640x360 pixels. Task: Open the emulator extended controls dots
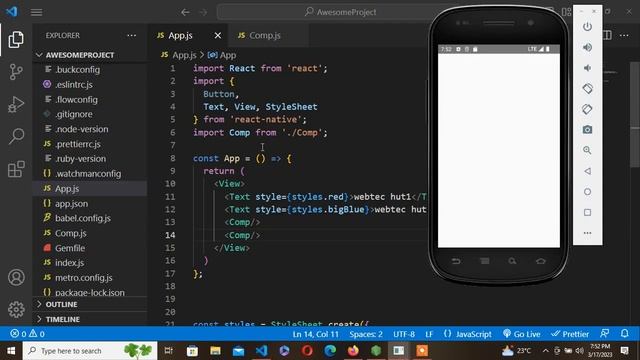coord(587,233)
